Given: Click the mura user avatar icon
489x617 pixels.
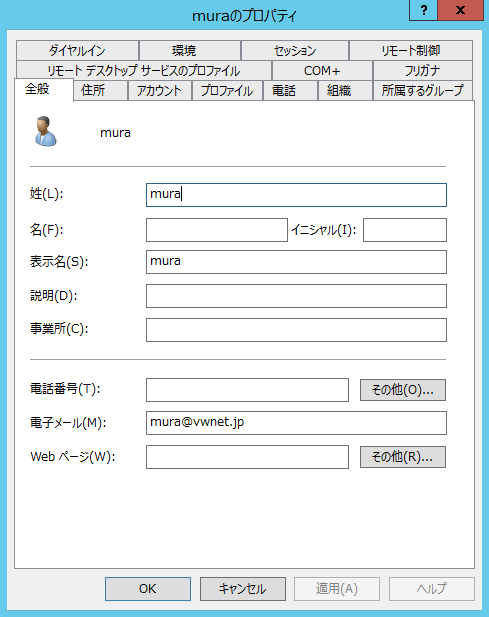Looking at the screenshot, I should click(46, 131).
